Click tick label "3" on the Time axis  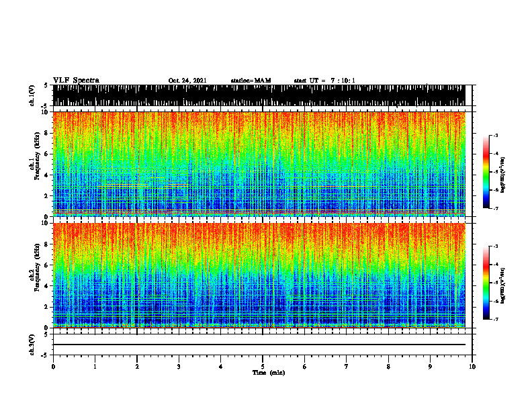(179, 367)
